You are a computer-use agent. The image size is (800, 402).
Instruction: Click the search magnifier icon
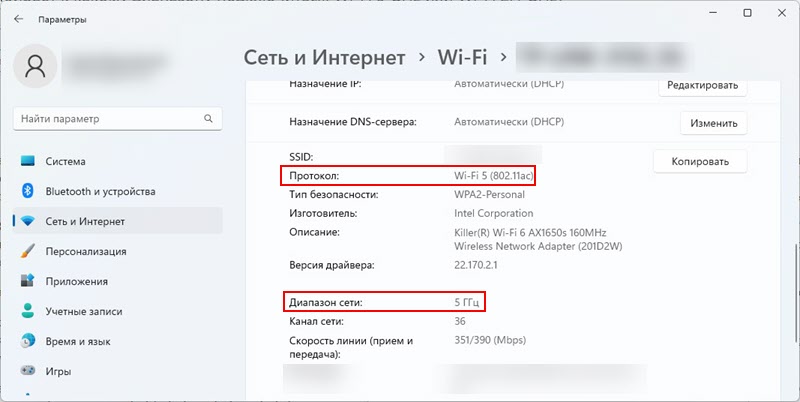pos(209,119)
